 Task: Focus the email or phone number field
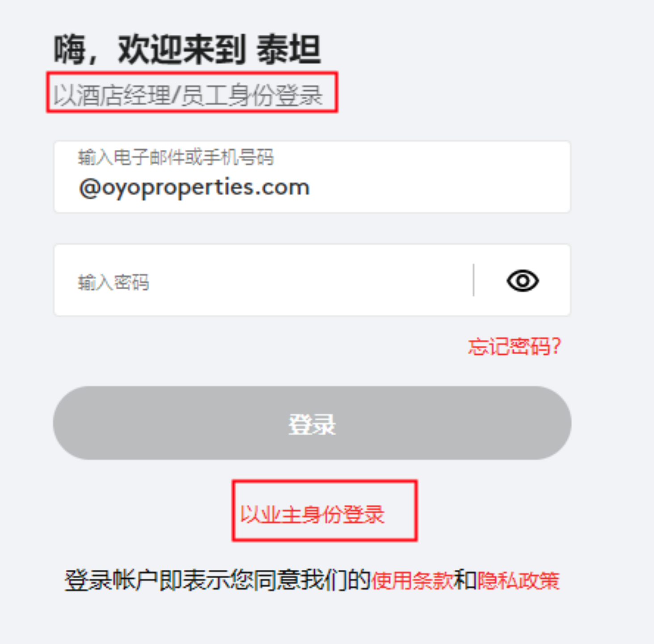pyautogui.click(x=312, y=177)
